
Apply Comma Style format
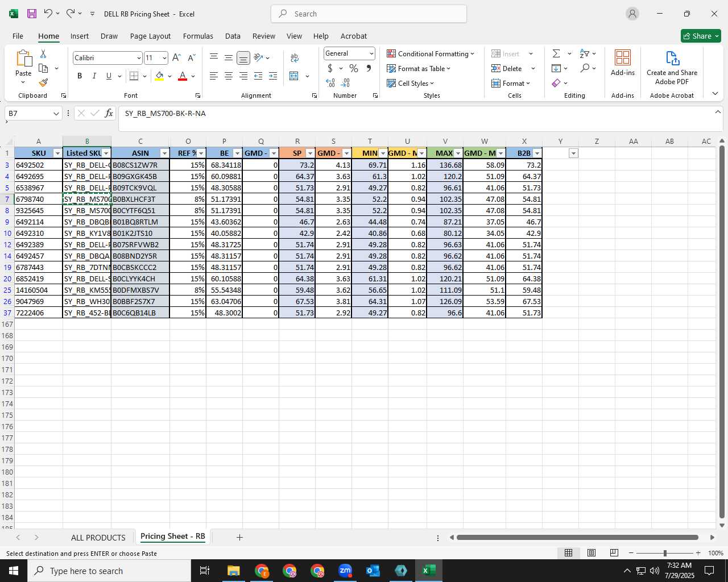(x=369, y=68)
